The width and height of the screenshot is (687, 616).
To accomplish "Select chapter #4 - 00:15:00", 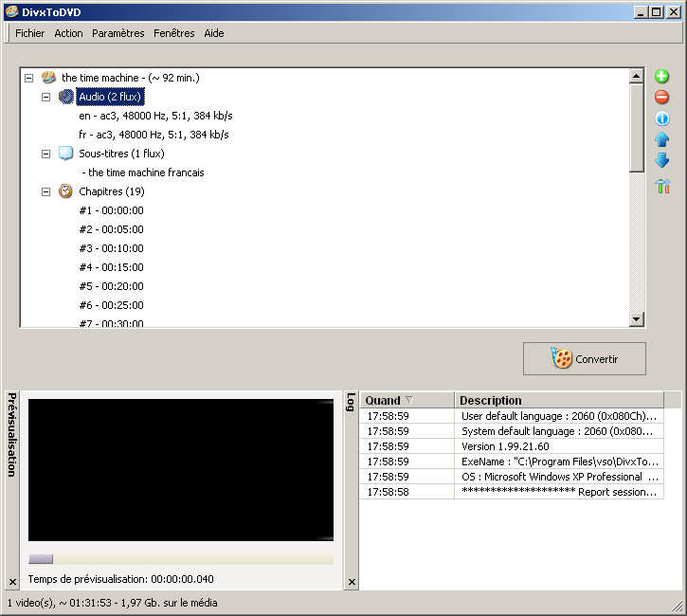I will click(x=111, y=267).
